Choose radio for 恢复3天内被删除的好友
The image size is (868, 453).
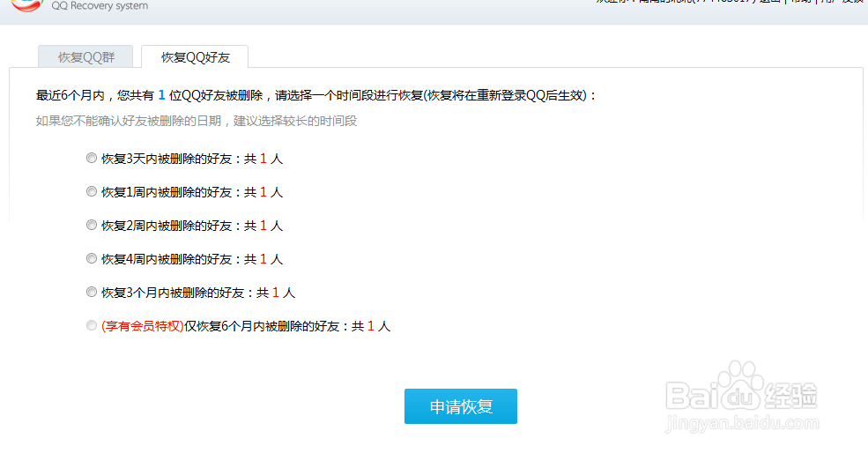coord(92,159)
